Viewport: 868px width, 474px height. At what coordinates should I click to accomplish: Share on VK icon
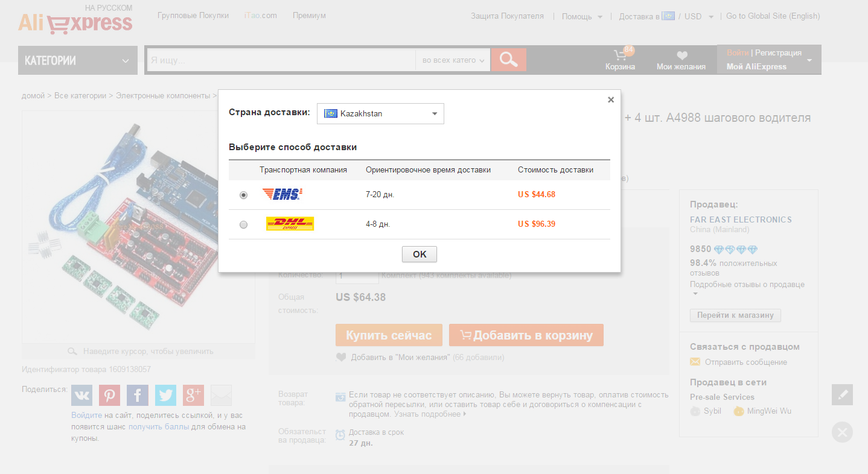coord(81,395)
